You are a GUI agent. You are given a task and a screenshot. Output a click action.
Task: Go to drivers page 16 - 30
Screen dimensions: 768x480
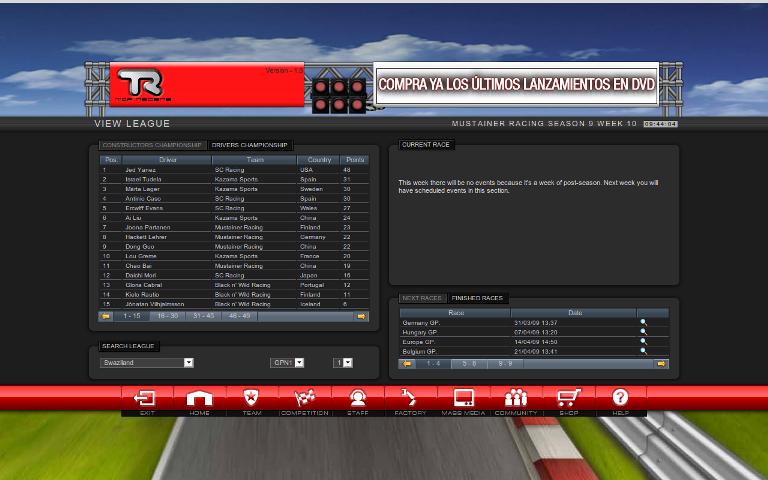(x=168, y=316)
